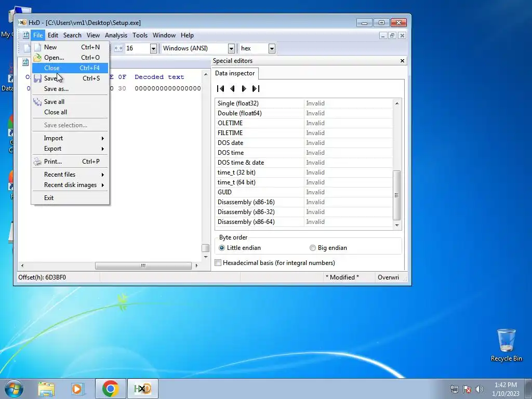Select the Data inspector tab
This screenshot has width=532, height=399.
pos(235,73)
